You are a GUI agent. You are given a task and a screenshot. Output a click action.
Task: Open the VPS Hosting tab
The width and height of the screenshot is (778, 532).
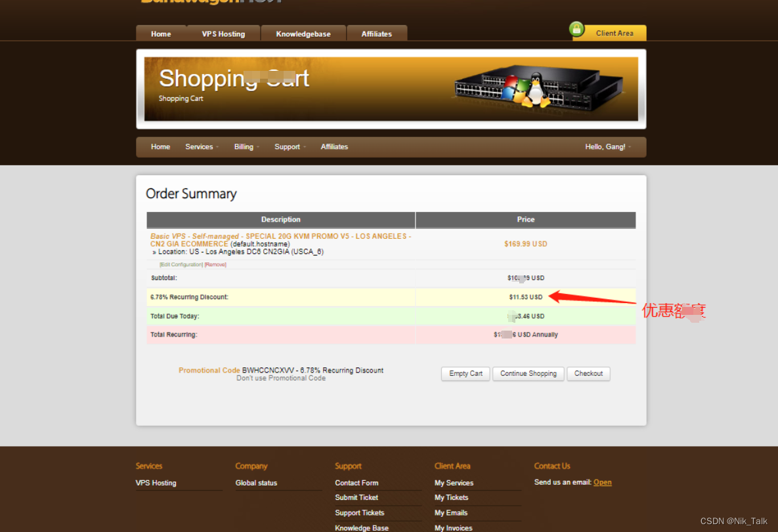pos(223,33)
